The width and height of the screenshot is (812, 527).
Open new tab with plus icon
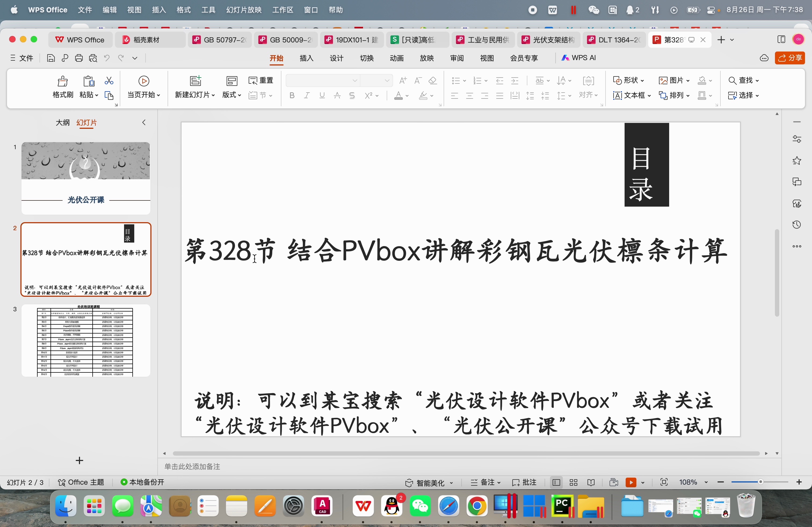[x=721, y=40]
